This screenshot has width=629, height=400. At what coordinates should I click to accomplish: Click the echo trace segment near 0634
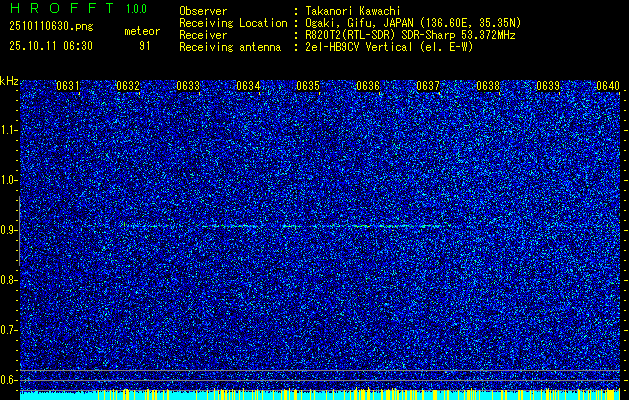(231, 226)
